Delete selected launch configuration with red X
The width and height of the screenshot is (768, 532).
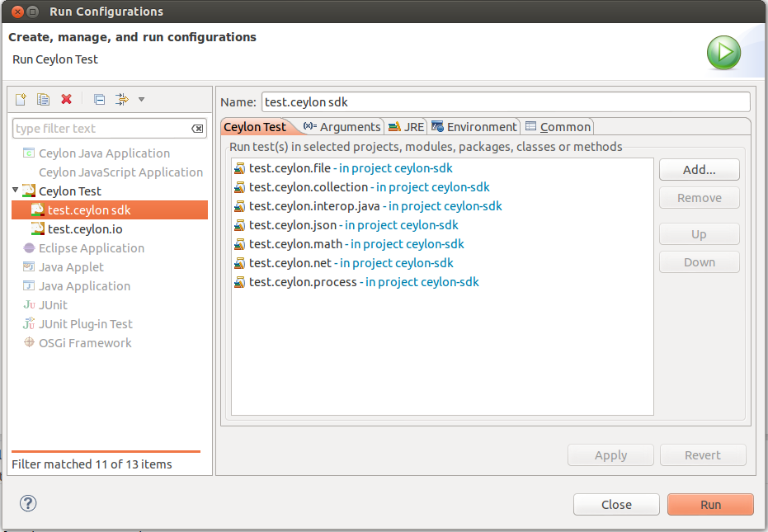tap(66, 100)
